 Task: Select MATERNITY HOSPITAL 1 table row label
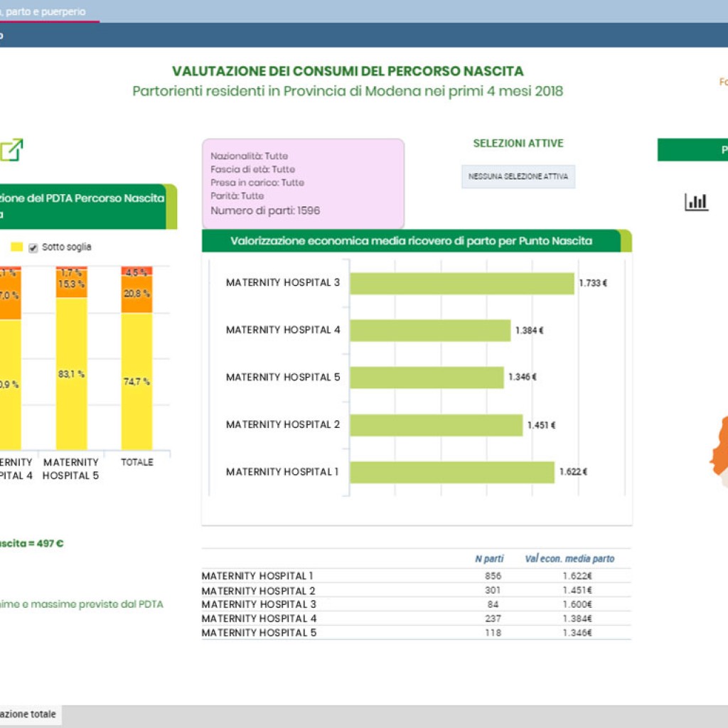pyautogui.click(x=257, y=576)
